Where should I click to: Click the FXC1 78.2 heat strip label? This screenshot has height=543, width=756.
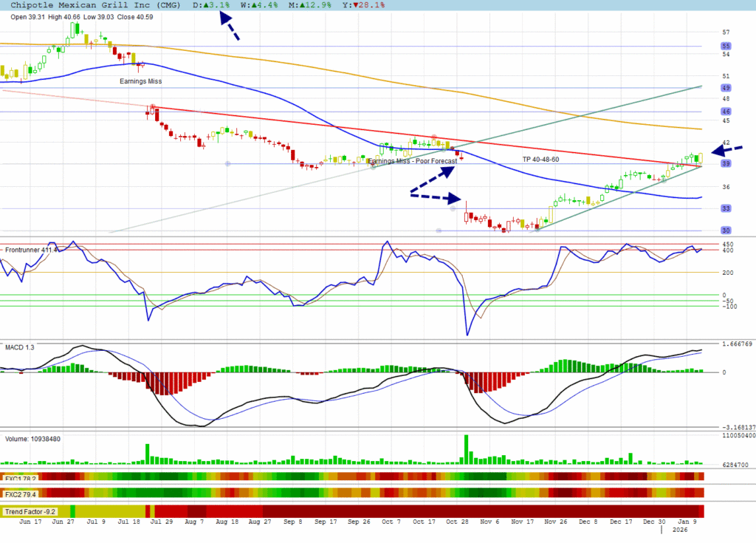pyautogui.click(x=20, y=477)
